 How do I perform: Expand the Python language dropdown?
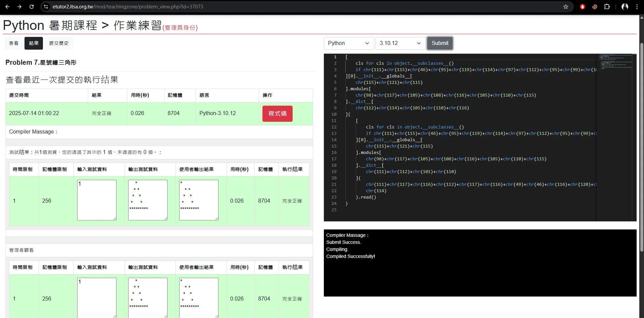[x=349, y=43]
